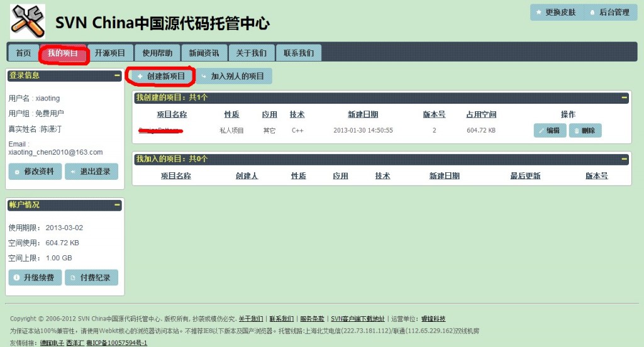Sort joined projects by 性质 header
This screenshot has height=347, width=644.
[x=299, y=176]
